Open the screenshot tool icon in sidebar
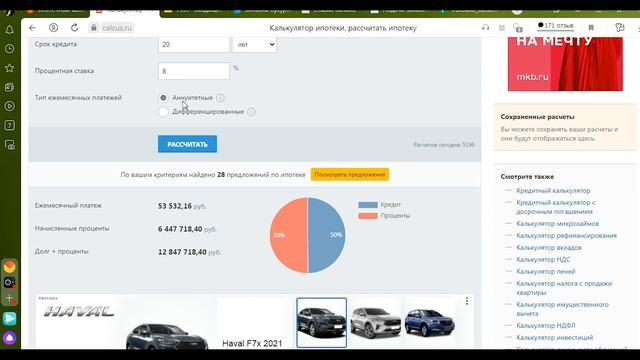The width and height of the screenshot is (640, 360). tap(9, 144)
